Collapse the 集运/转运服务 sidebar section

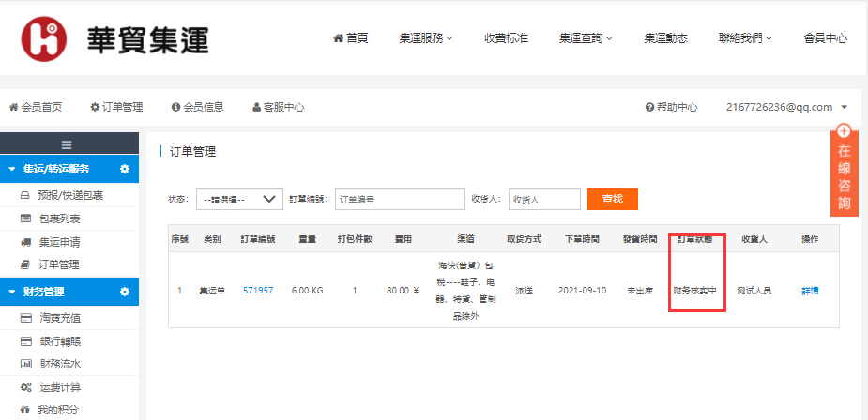pyautogui.click(x=11, y=170)
